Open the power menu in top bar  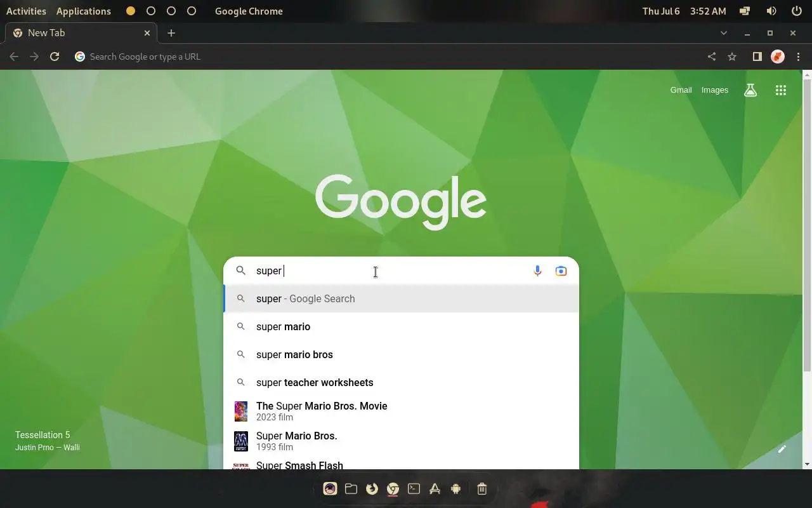coord(797,11)
